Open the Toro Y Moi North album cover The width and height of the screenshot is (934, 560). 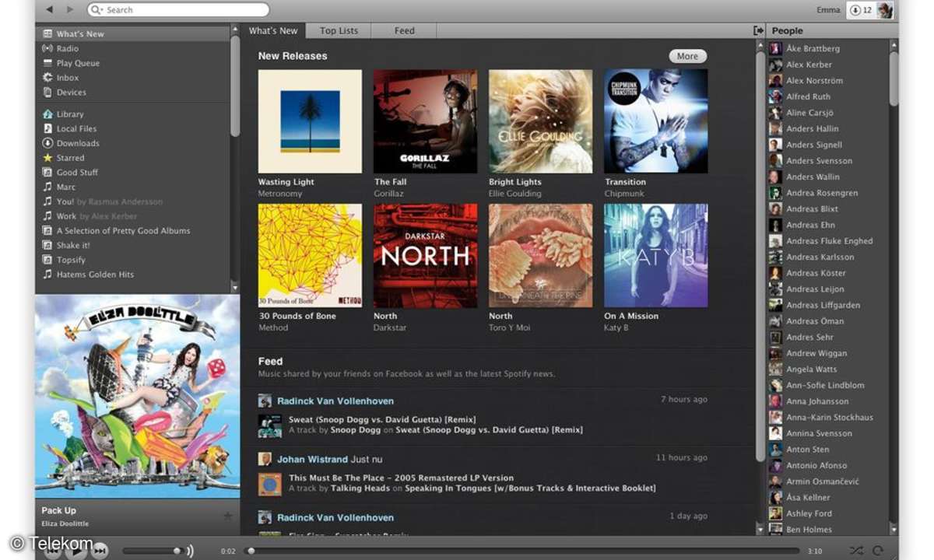(540, 255)
